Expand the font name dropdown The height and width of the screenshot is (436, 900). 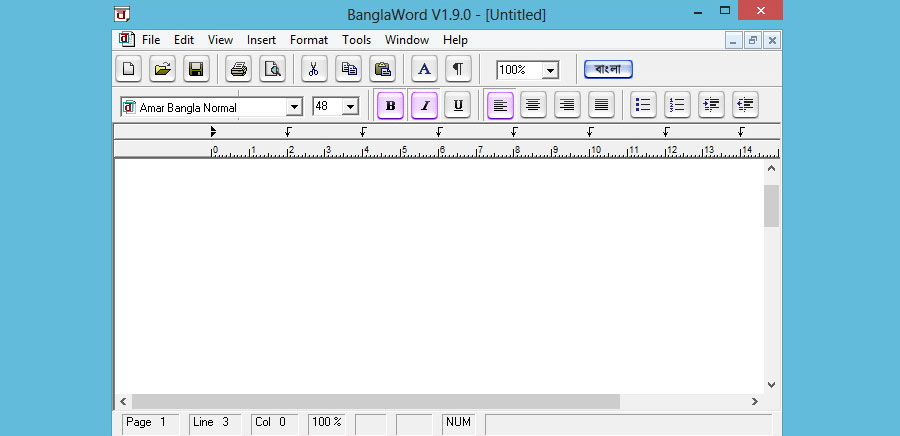click(294, 107)
